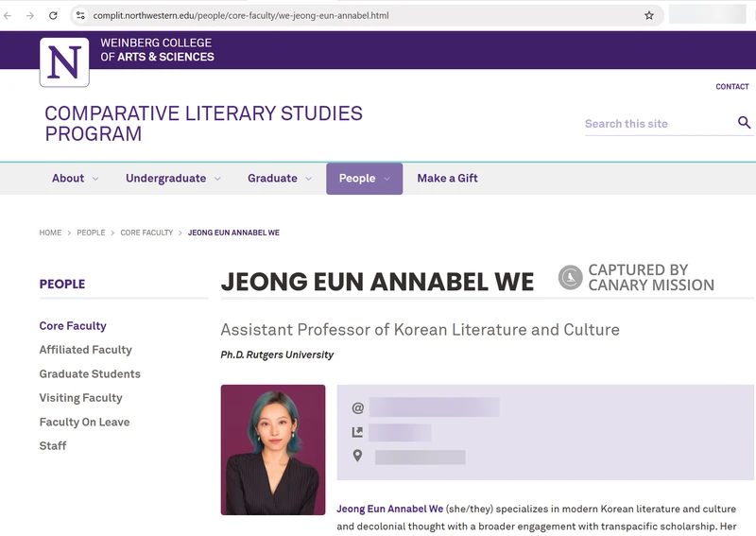
Task: Select Graduate Students in sidebar
Action: tap(90, 374)
